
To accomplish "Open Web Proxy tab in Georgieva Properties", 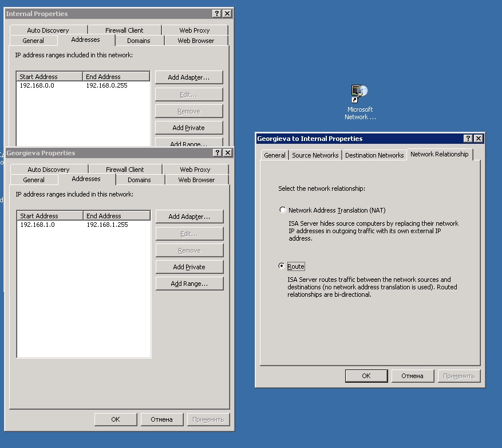I will pyautogui.click(x=195, y=170).
